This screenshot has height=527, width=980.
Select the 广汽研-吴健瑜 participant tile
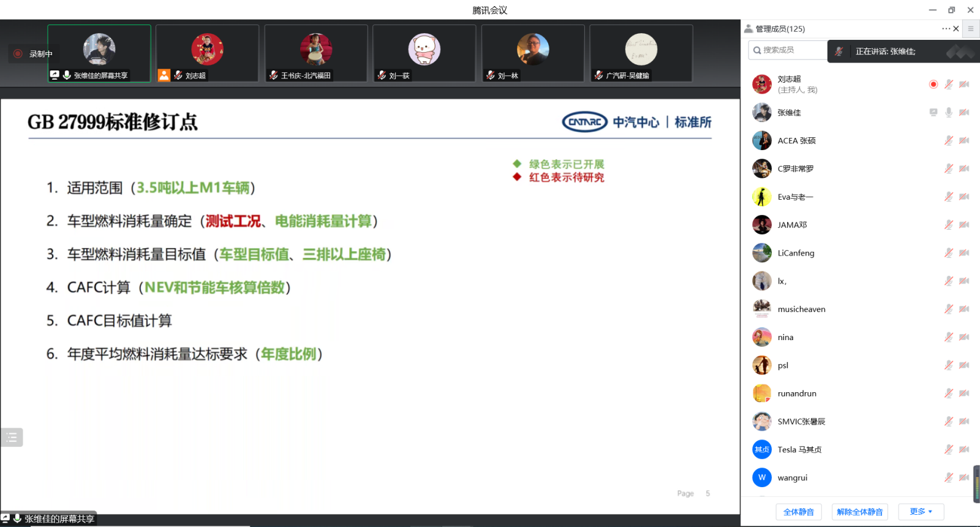(641, 53)
